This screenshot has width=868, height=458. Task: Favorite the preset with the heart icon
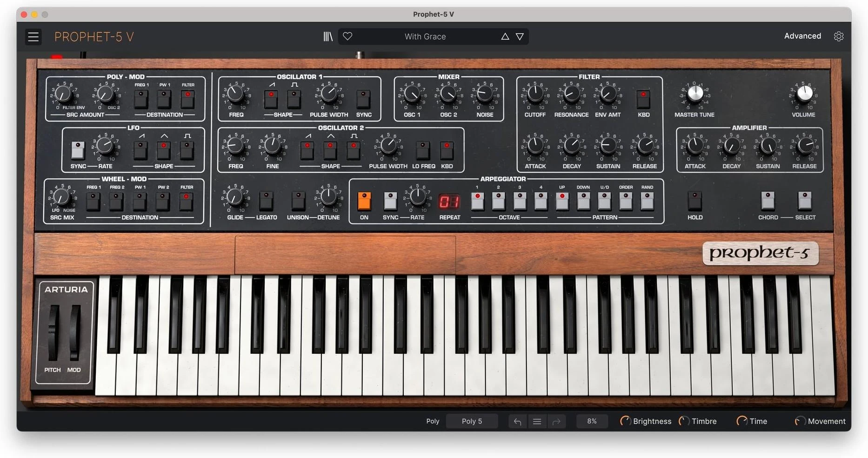(x=347, y=36)
